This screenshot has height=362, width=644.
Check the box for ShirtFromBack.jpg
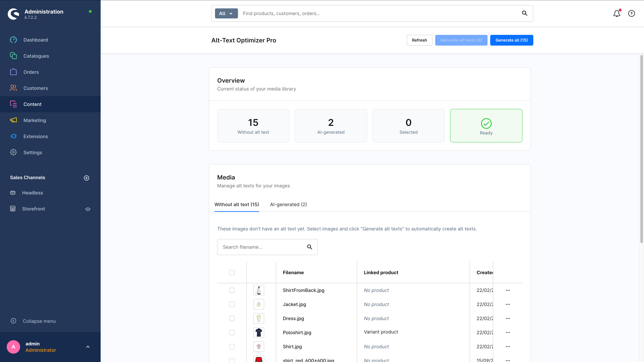click(x=232, y=290)
